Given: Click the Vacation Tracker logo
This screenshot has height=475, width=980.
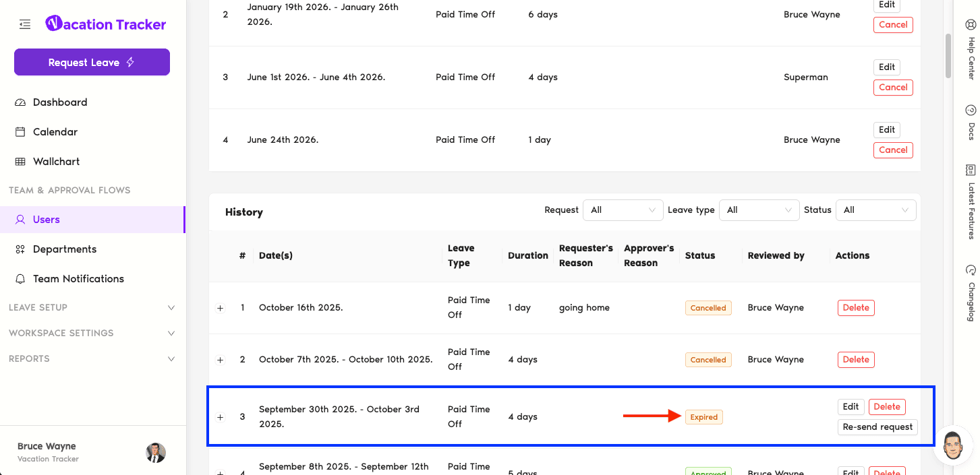Looking at the screenshot, I should [106, 24].
